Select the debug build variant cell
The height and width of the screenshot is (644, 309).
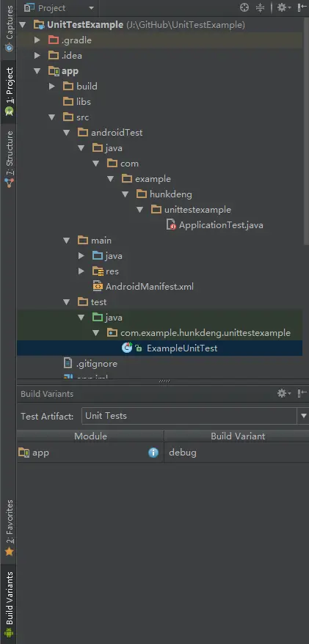(236, 453)
